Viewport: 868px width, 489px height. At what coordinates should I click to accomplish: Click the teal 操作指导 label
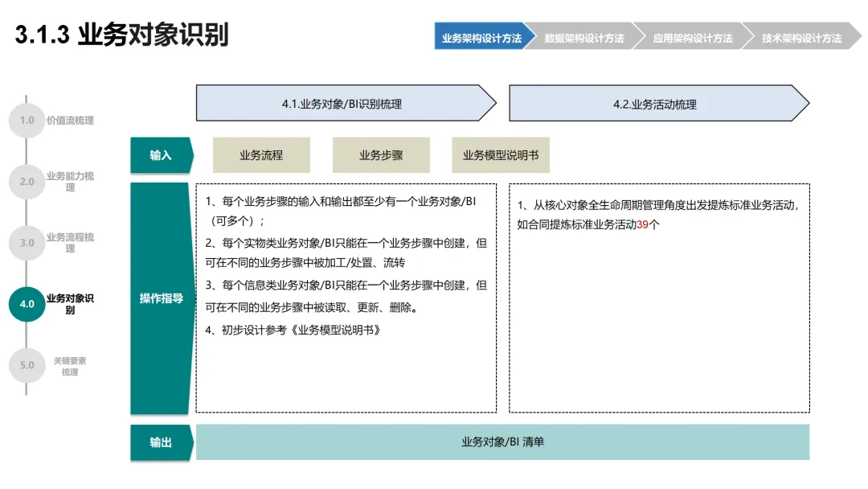click(x=162, y=298)
